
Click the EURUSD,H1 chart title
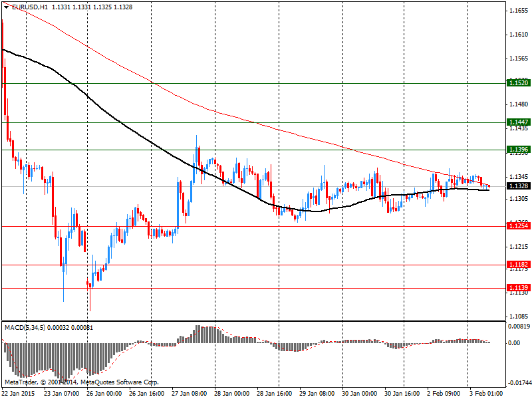point(30,7)
